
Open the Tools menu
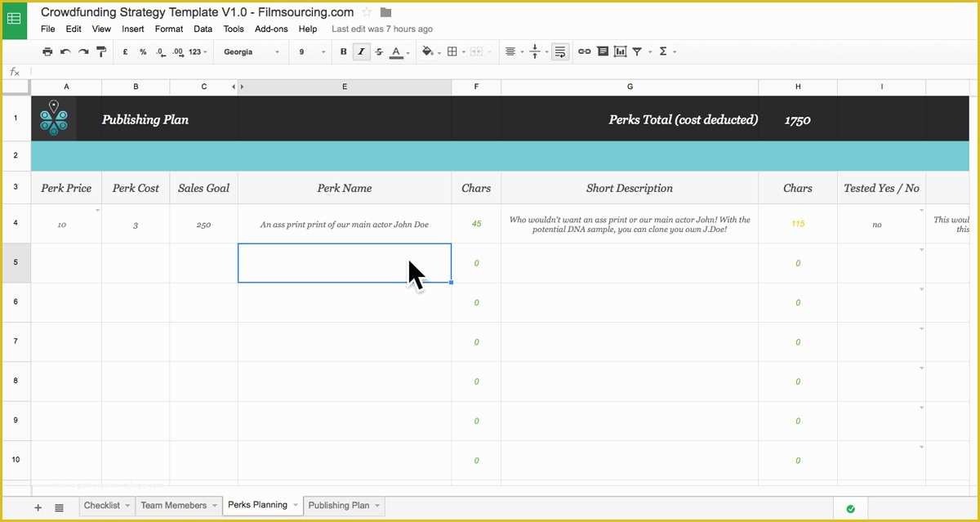pos(234,29)
